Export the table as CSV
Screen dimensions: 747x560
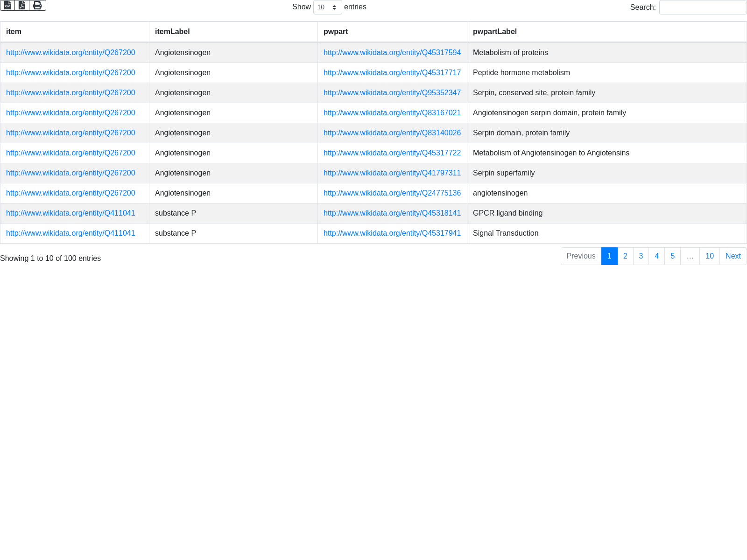[7, 5]
